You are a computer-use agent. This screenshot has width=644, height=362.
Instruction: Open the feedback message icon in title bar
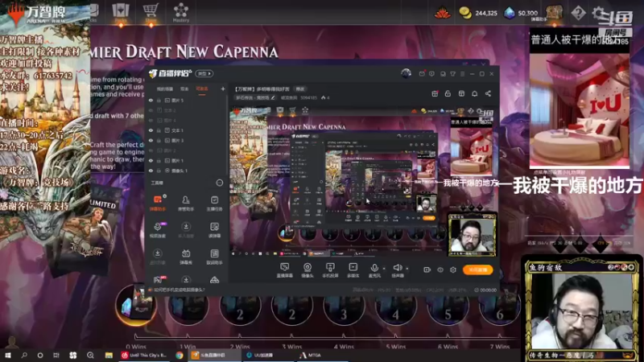coord(431,74)
